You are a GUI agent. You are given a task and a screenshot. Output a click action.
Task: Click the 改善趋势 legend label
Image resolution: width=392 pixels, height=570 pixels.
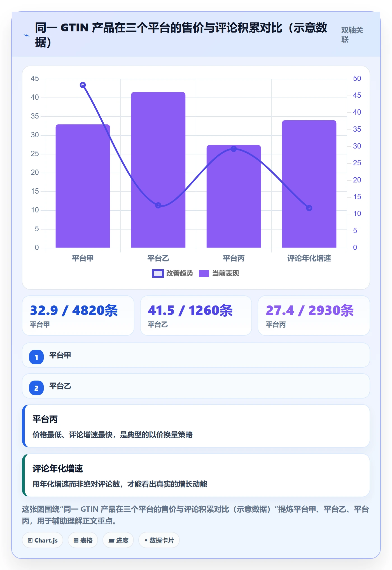[x=180, y=274]
